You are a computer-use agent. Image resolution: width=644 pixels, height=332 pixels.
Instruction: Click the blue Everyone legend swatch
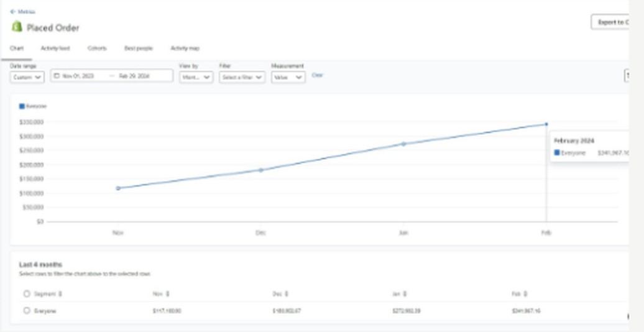(x=22, y=106)
